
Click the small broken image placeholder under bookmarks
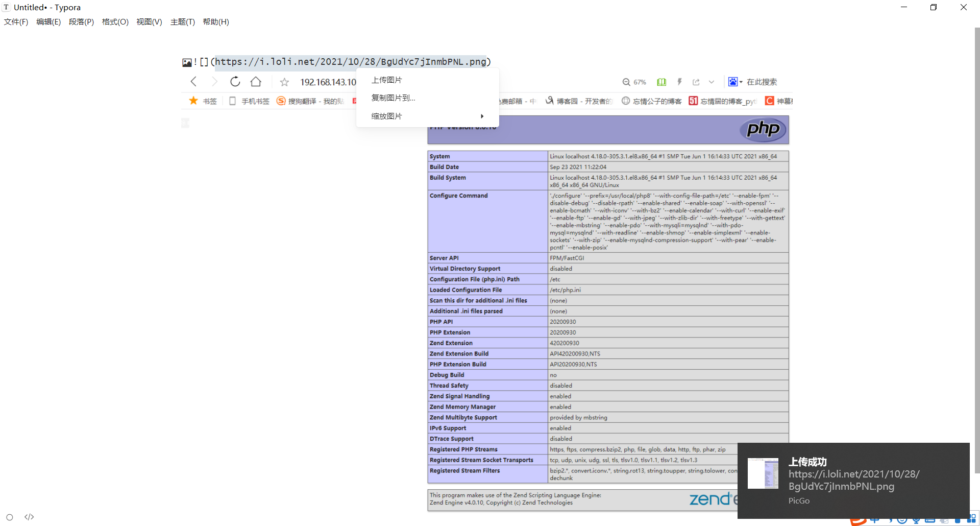coord(185,123)
